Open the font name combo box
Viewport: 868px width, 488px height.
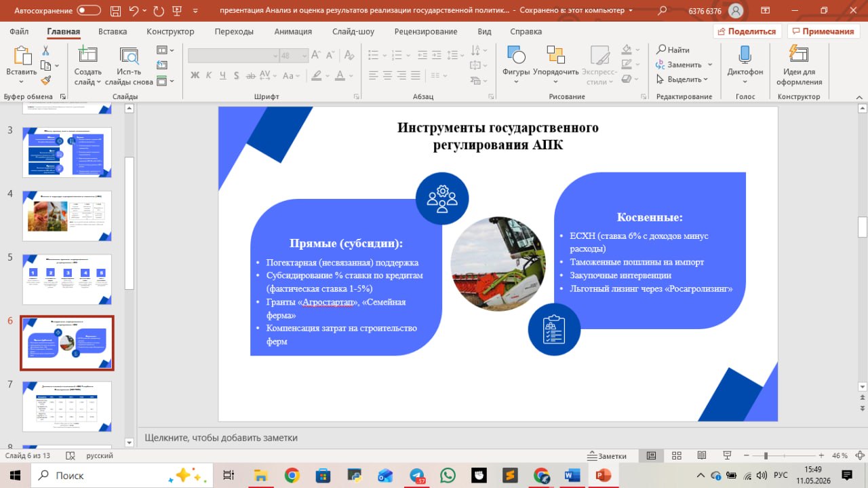tap(233, 56)
